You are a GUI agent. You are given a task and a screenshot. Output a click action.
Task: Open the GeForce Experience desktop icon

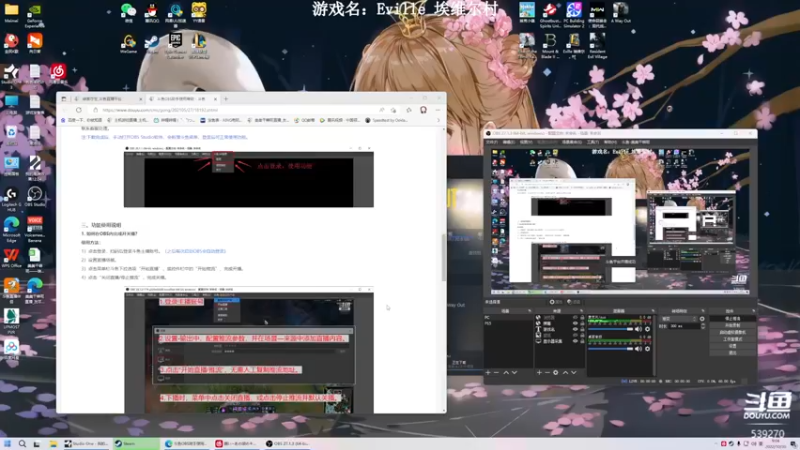tap(35, 14)
